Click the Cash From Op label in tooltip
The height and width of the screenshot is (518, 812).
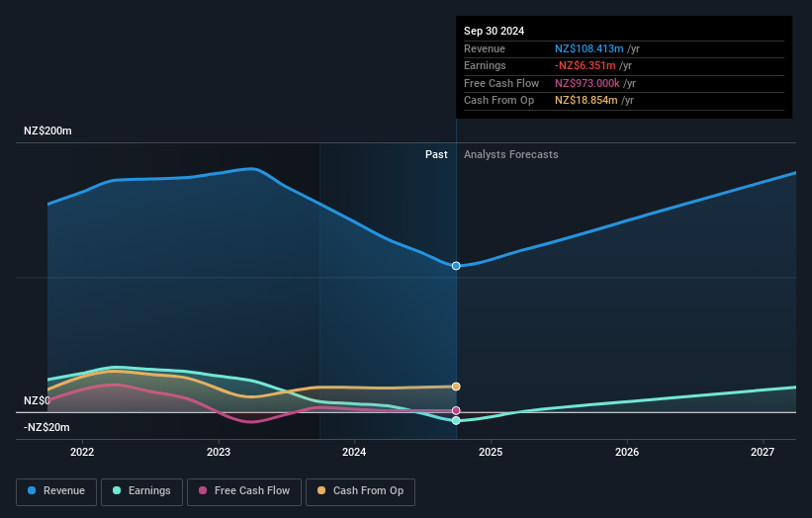tap(498, 101)
